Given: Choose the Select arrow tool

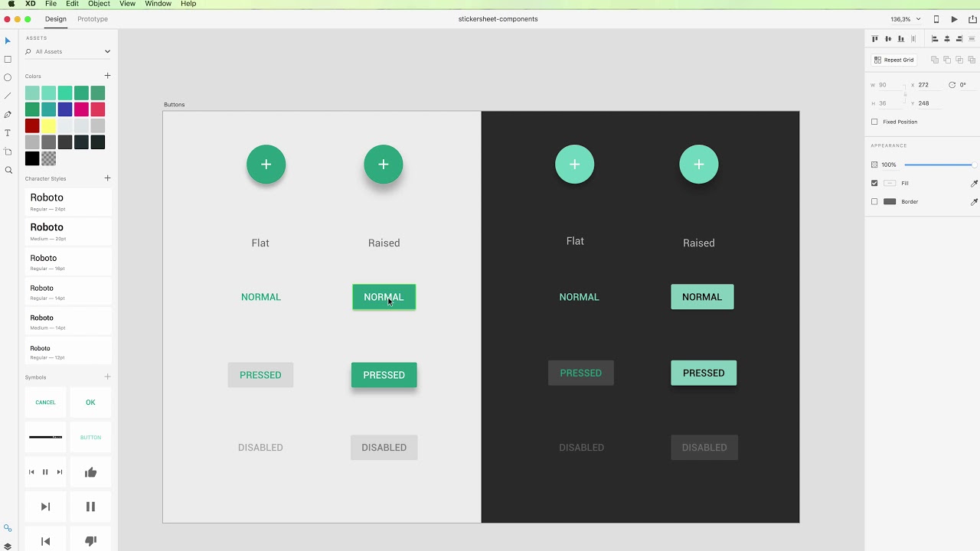Looking at the screenshot, I should tap(8, 41).
